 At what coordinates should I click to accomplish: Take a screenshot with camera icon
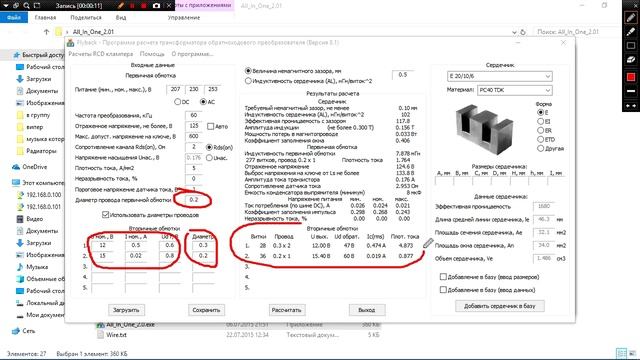point(156,6)
